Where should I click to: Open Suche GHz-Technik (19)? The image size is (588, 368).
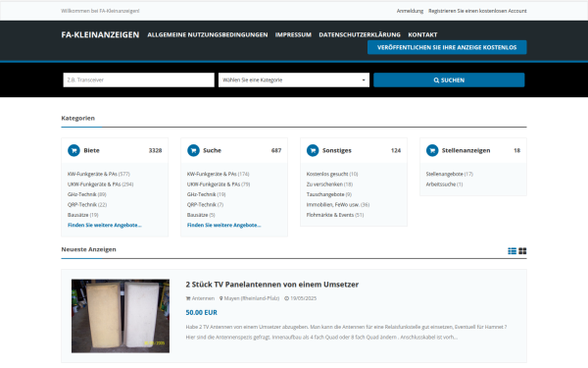tap(206, 194)
